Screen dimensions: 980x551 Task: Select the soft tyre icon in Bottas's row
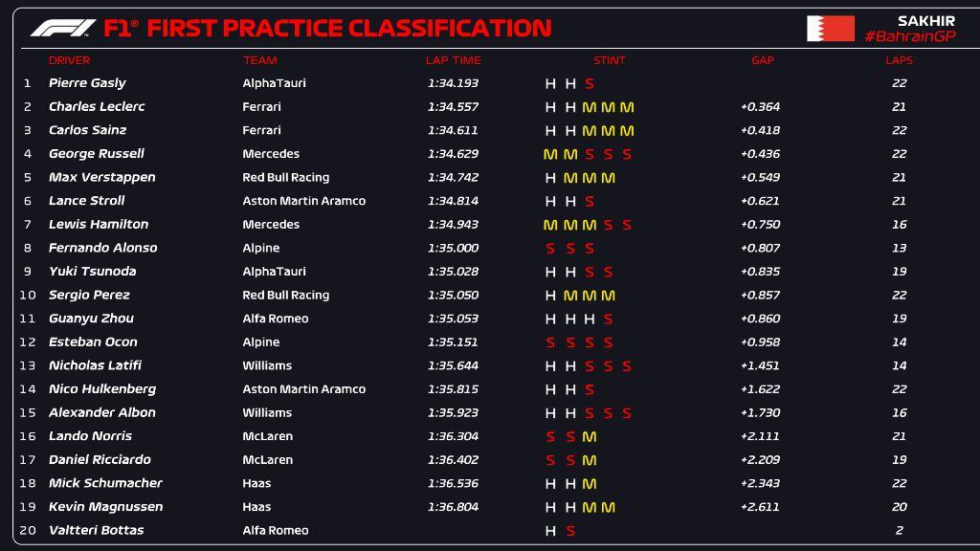570,531
